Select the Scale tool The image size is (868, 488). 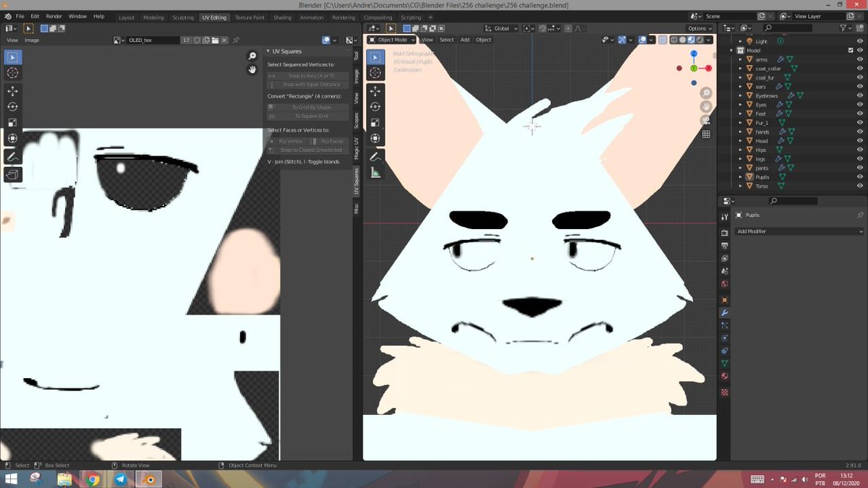[x=375, y=121]
